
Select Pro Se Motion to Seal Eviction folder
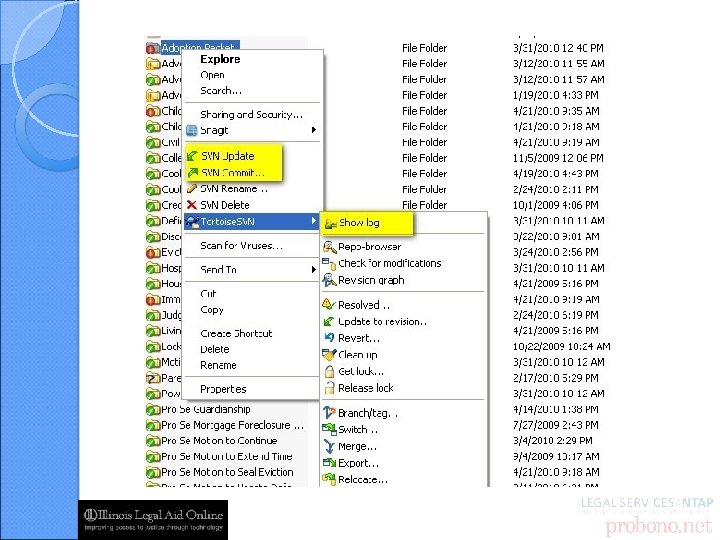pos(227,472)
